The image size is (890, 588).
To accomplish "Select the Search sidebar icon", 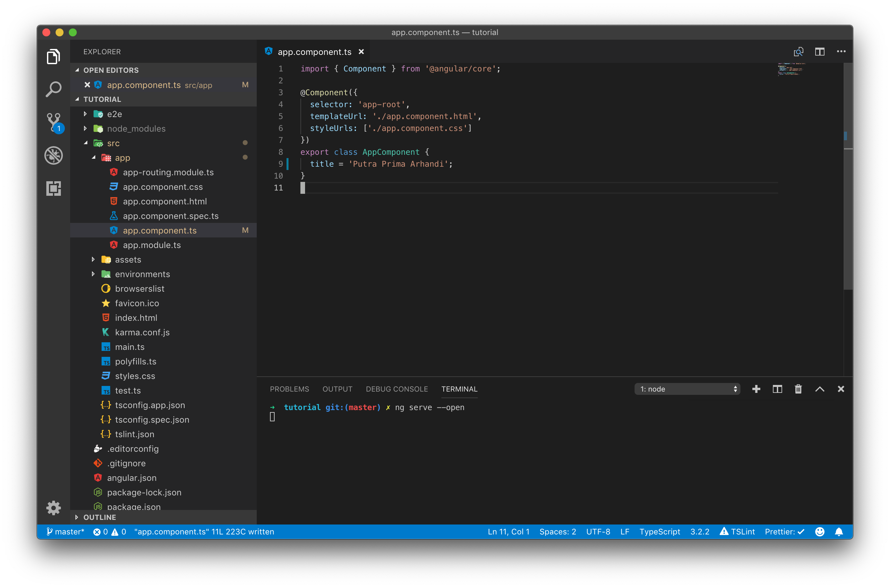I will pos(54,89).
